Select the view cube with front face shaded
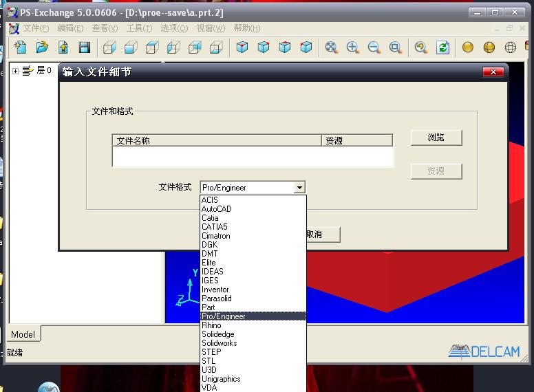This screenshot has width=534, height=392. 131,47
